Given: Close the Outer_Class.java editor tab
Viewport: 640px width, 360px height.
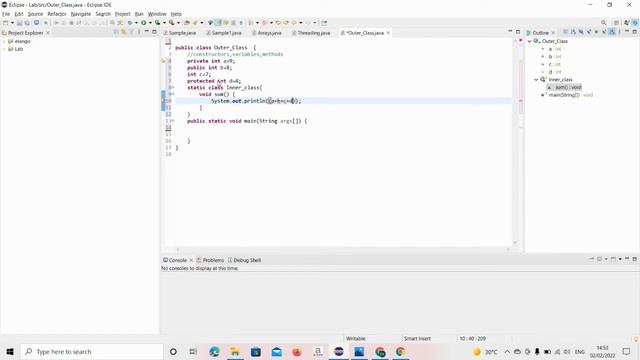Looking at the screenshot, I should coord(388,33).
